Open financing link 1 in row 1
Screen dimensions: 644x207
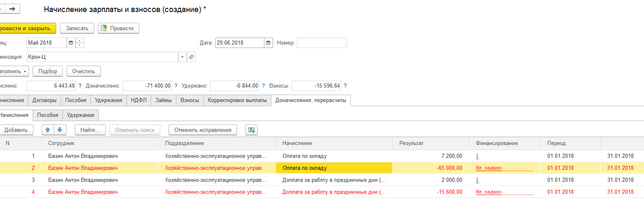(x=477, y=156)
